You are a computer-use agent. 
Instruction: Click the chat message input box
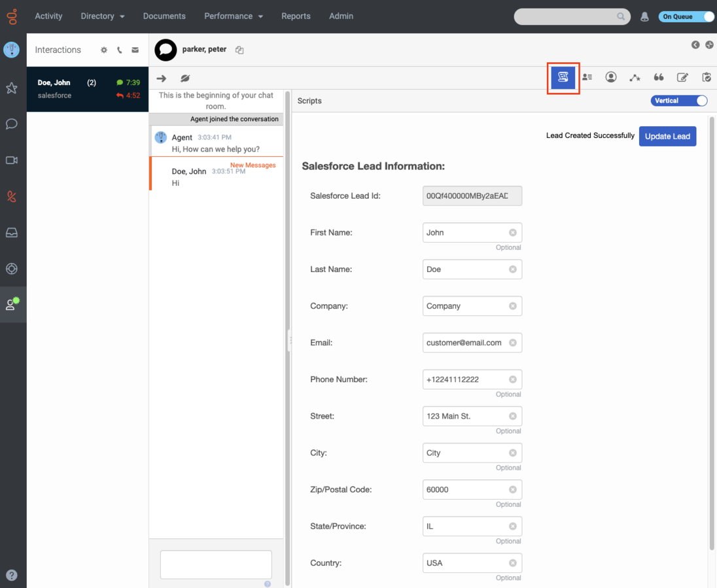(216, 564)
